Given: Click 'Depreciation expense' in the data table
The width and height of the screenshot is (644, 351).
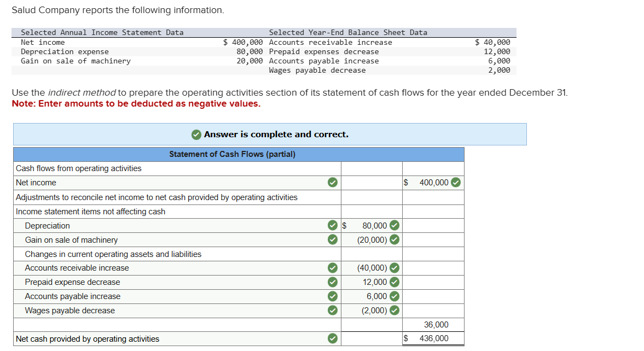Looking at the screenshot, I should pyautogui.click(x=65, y=52).
